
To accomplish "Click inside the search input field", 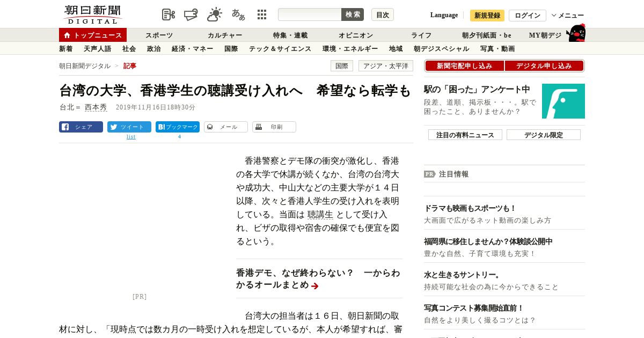I will [x=310, y=14].
